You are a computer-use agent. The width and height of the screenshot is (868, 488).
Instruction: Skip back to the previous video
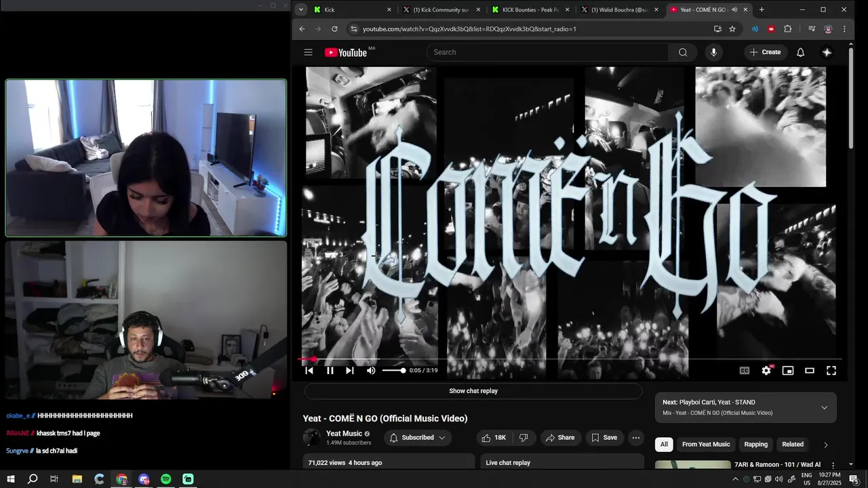click(309, 370)
